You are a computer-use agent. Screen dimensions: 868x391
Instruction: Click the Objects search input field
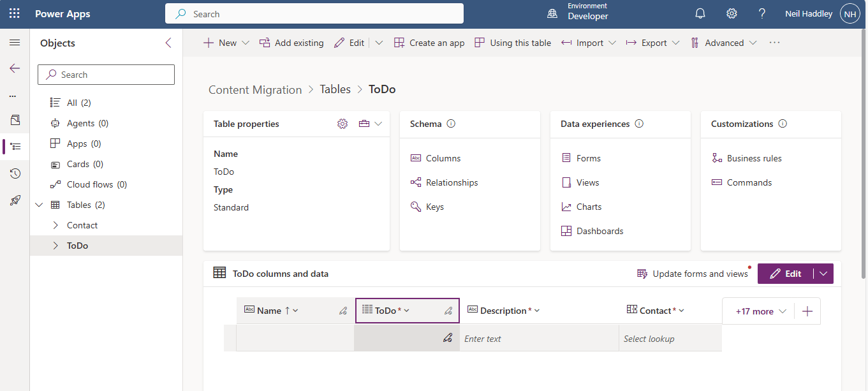pyautogui.click(x=107, y=75)
